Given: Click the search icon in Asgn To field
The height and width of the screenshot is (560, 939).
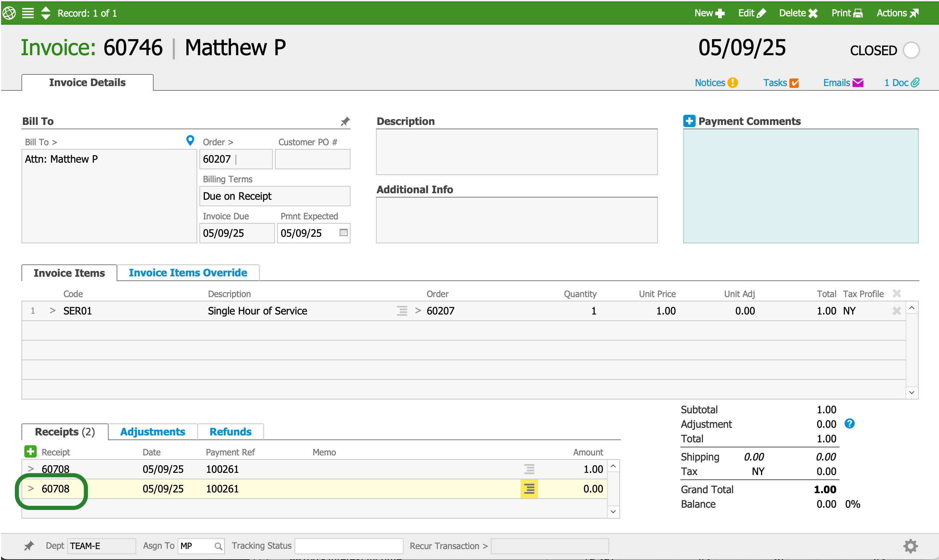Looking at the screenshot, I should coord(218,546).
